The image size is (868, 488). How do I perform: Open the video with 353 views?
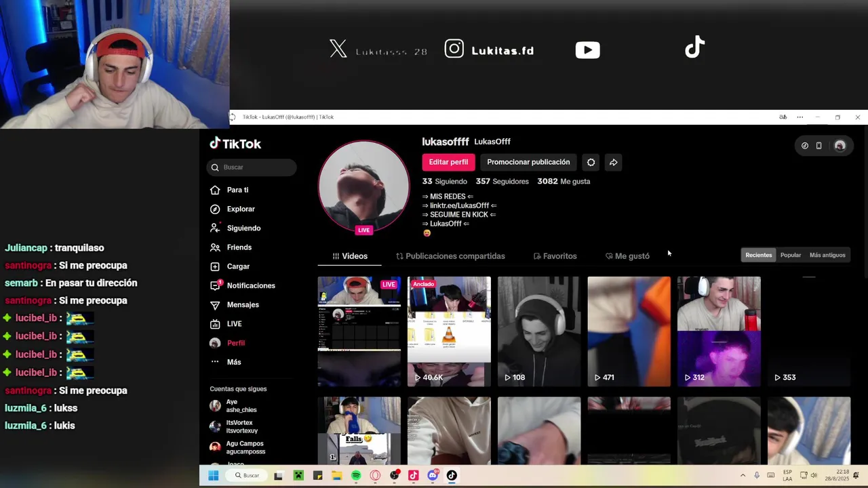click(x=809, y=331)
